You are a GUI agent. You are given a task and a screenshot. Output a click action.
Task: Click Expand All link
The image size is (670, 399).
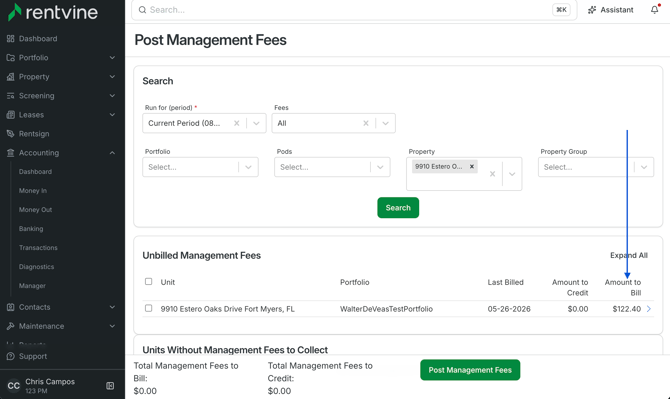pyautogui.click(x=629, y=255)
